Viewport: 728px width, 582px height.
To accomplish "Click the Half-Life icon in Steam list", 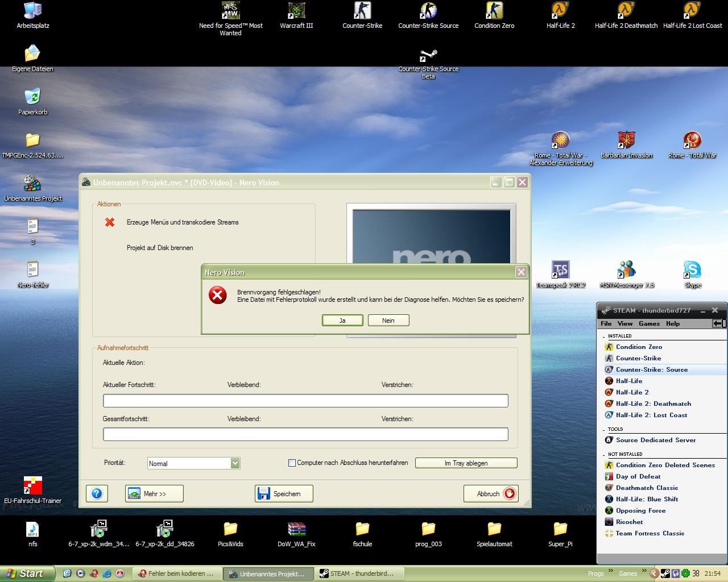I will coord(609,381).
